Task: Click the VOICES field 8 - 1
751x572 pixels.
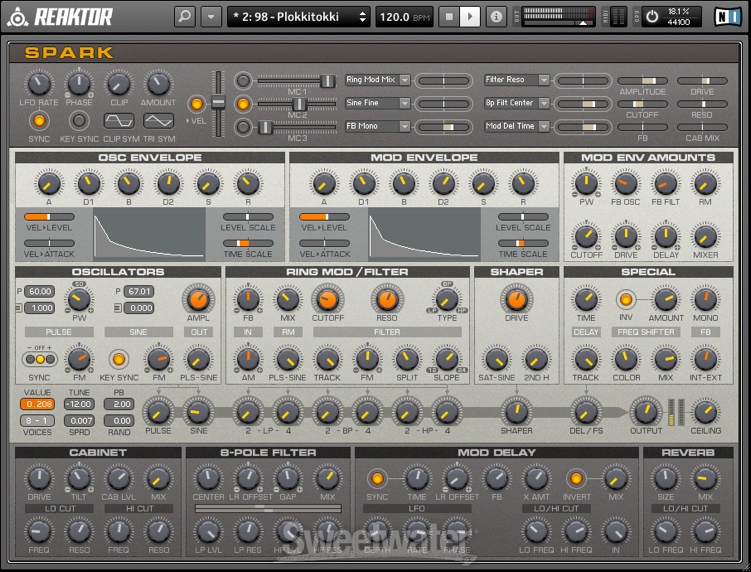Action: (37, 421)
